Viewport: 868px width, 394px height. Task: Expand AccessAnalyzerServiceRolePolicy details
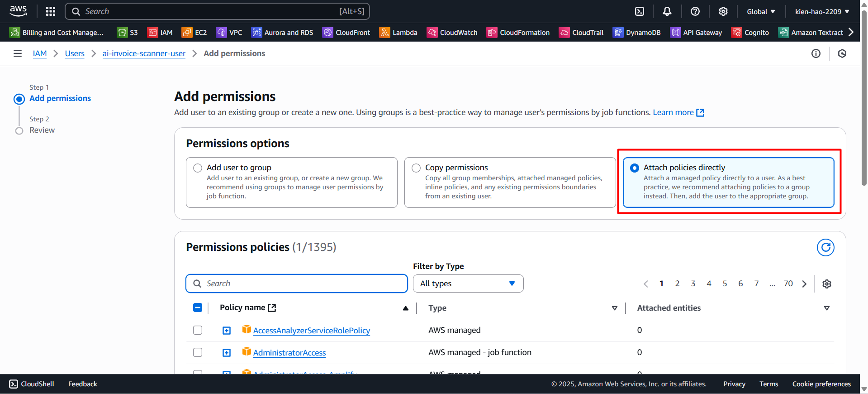click(x=227, y=331)
